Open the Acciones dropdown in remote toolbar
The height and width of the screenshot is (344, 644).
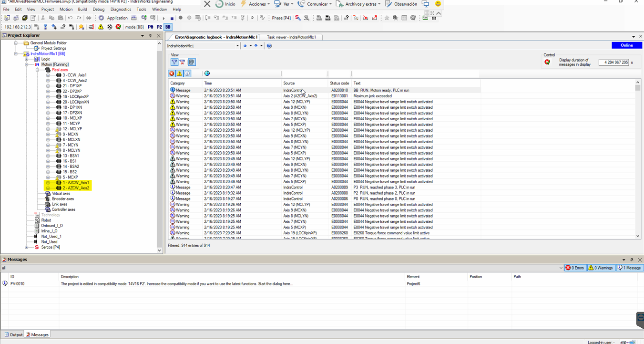click(x=255, y=4)
